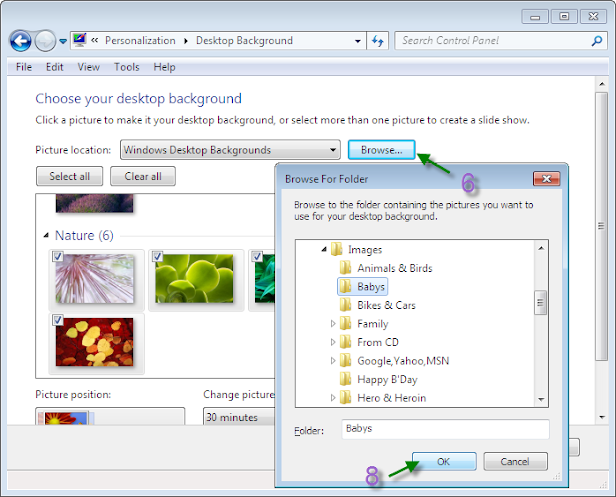Click the Control Panel icon in address bar
Viewport: 616px width, 497px height.
[80, 40]
